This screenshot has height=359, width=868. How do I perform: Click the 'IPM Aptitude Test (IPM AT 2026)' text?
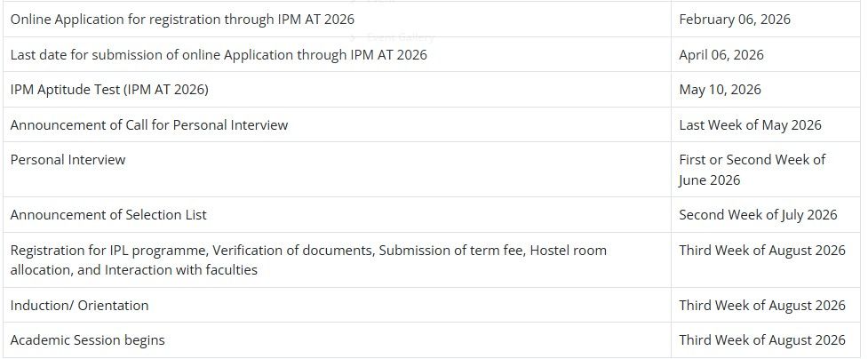pyautogui.click(x=109, y=90)
